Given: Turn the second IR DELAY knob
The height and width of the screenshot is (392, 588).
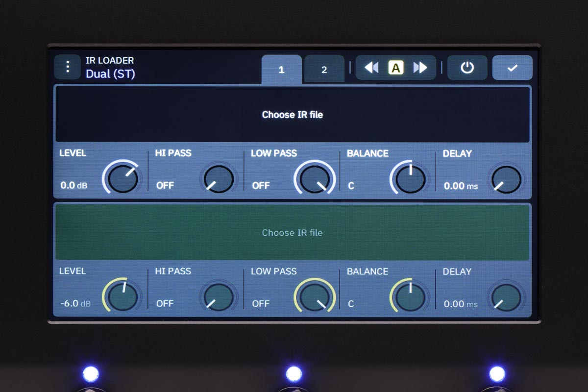Looking at the screenshot, I should [x=506, y=296].
